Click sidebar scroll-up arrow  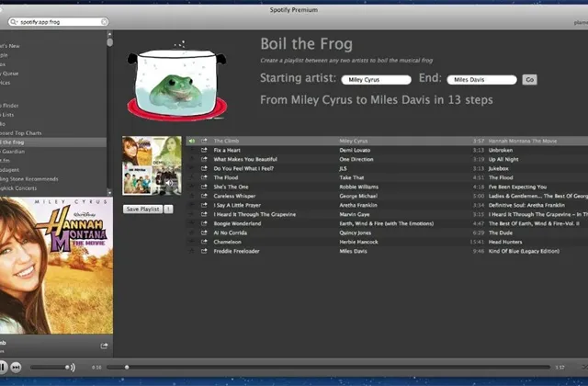109,34
